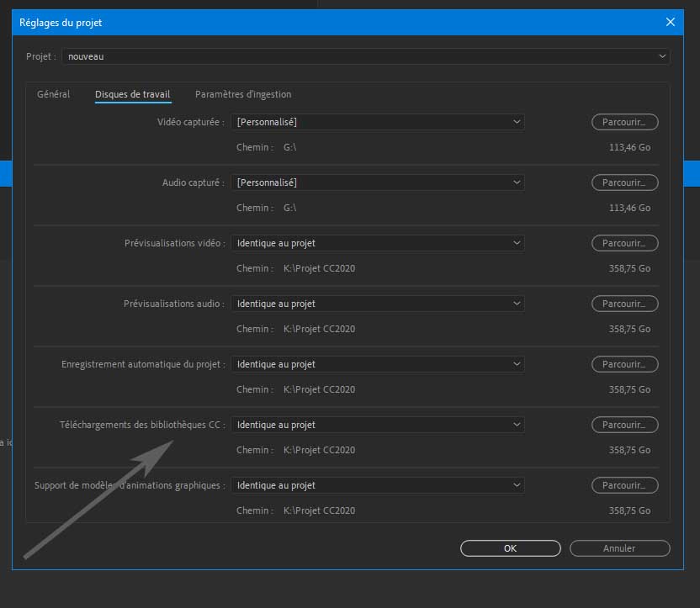Browse a folder for Audio capturé
The width and height of the screenshot is (700, 608).
coord(624,182)
